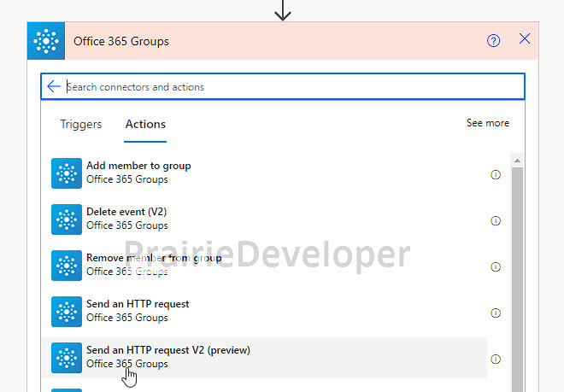The height and width of the screenshot is (392, 564).
Task: Click the Remove member from group icon
Action: (x=67, y=266)
